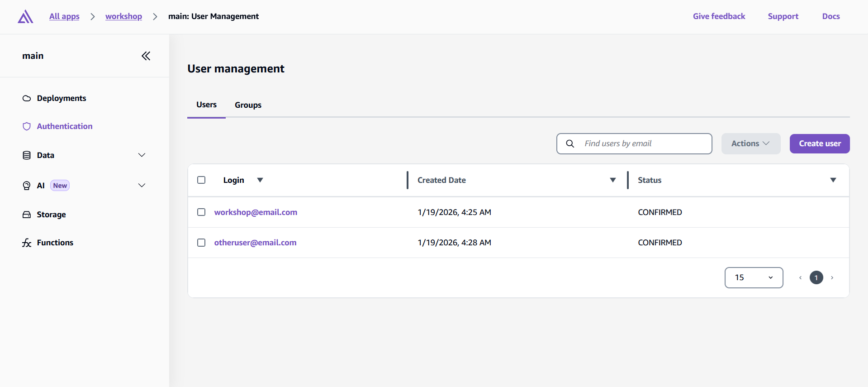Open the Login column sort arrow
The height and width of the screenshot is (387, 868).
(x=260, y=180)
